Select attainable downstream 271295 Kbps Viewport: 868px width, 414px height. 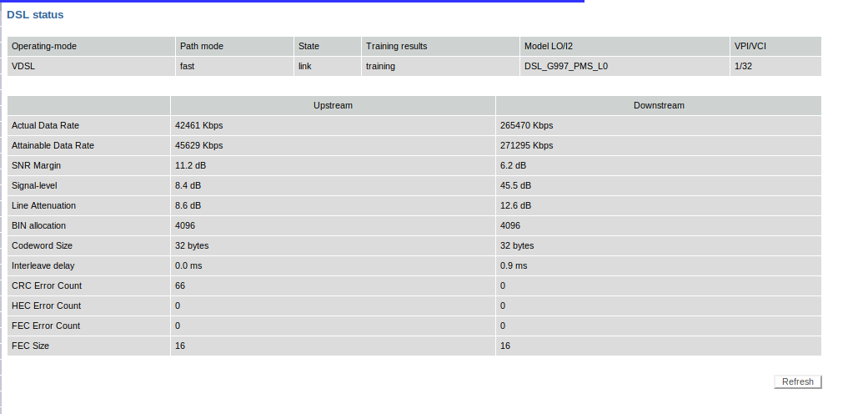click(x=526, y=145)
